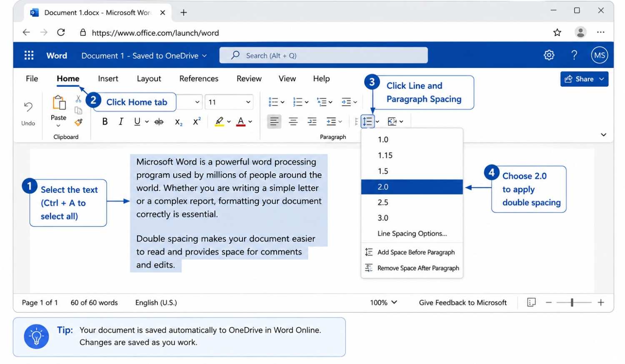The width and height of the screenshot is (625, 364).
Task: Go back with the browser back arrow
Action: click(x=26, y=32)
